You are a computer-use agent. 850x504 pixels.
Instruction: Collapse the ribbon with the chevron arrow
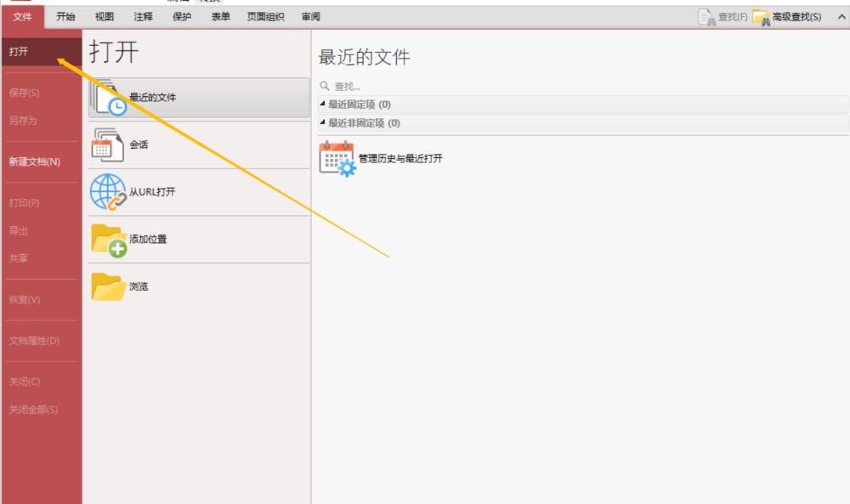[841, 17]
